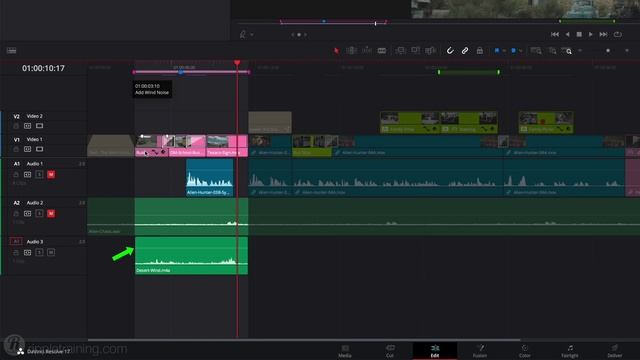Switch to the Cut page
The image size is (640, 360).
(390, 351)
